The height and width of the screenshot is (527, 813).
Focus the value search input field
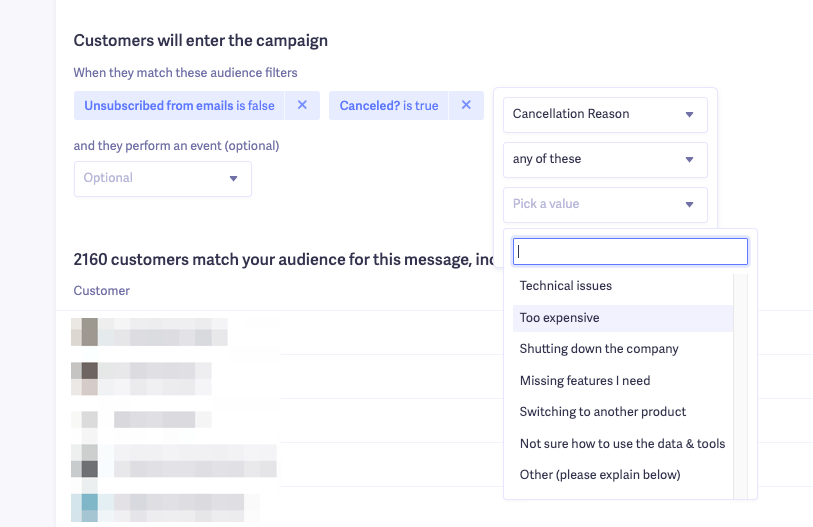pyautogui.click(x=630, y=251)
